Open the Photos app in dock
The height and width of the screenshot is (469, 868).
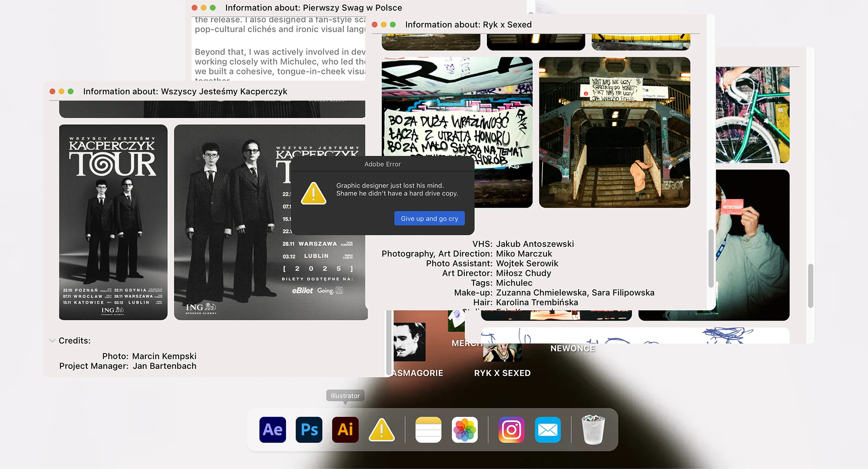tap(464, 430)
